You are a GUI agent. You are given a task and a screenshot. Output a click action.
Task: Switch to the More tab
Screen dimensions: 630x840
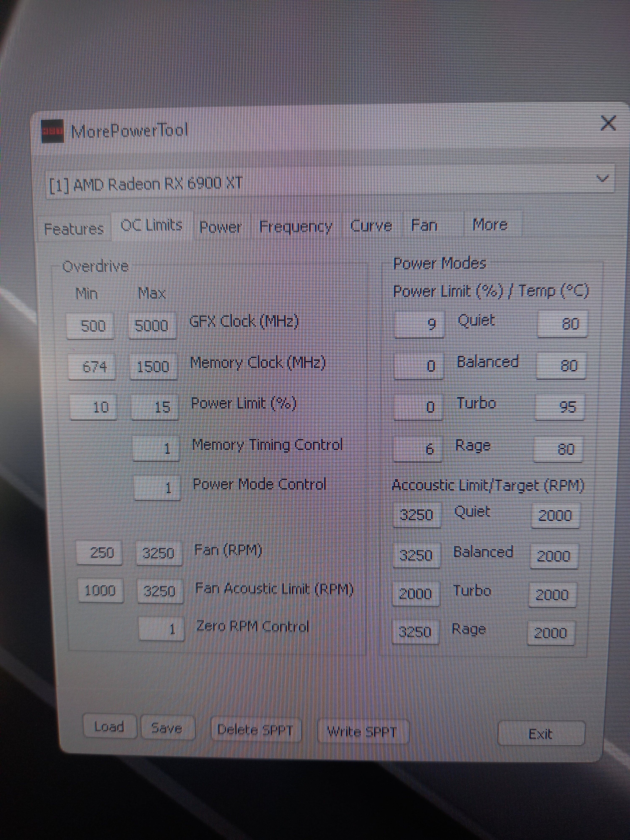[x=490, y=224]
